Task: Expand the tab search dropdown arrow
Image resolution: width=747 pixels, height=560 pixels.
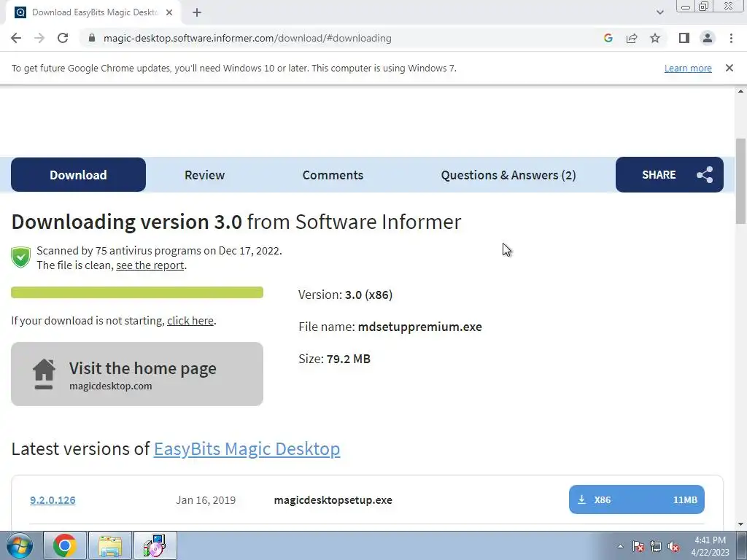Action: pos(659,12)
